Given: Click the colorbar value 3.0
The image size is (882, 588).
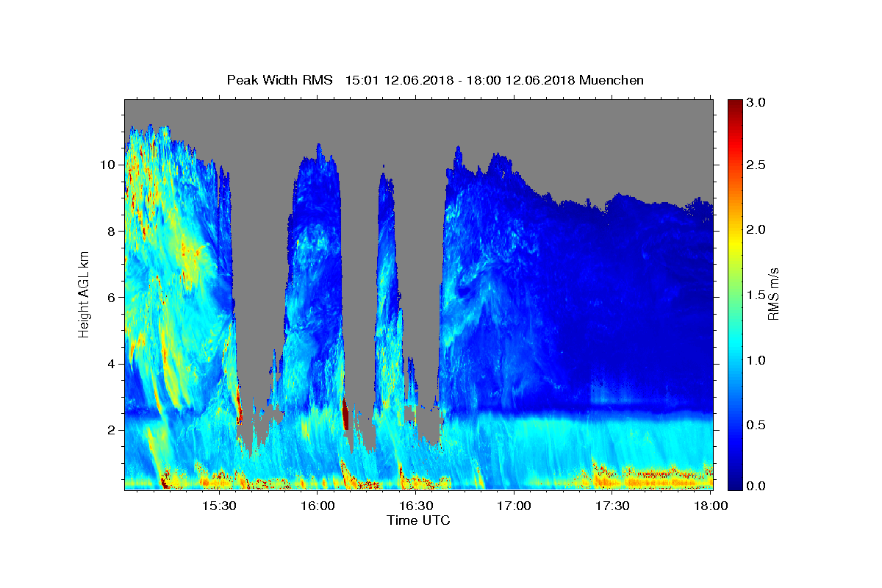Looking at the screenshot, I should (756, 102).
